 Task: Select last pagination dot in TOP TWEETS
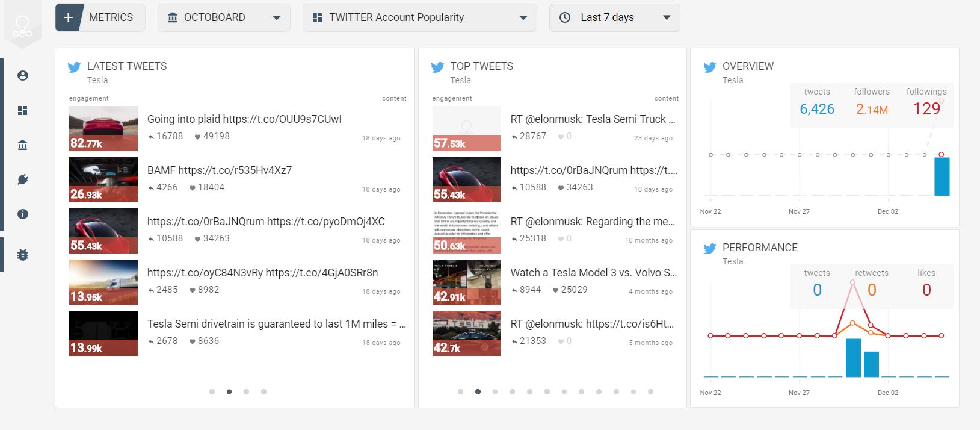650,391
